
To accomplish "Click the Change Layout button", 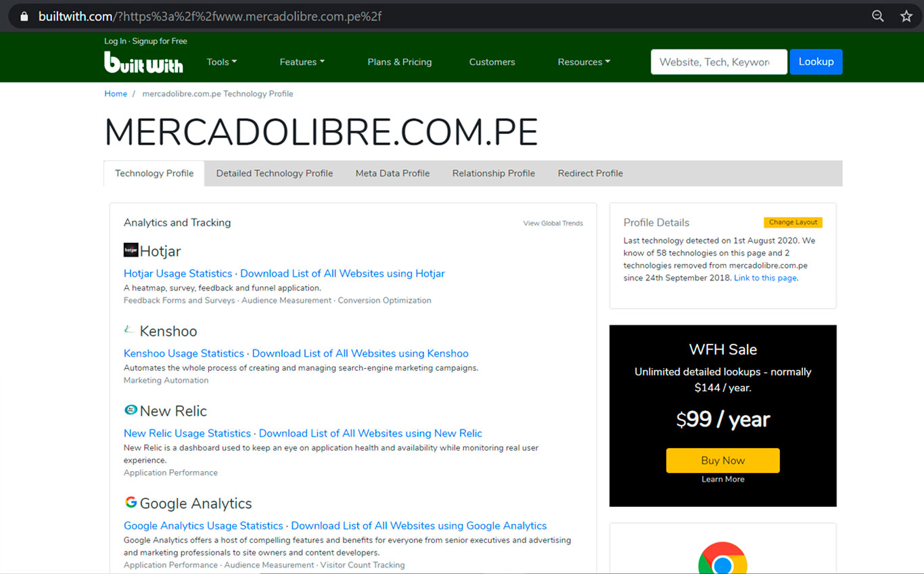I will click(793, 222).
